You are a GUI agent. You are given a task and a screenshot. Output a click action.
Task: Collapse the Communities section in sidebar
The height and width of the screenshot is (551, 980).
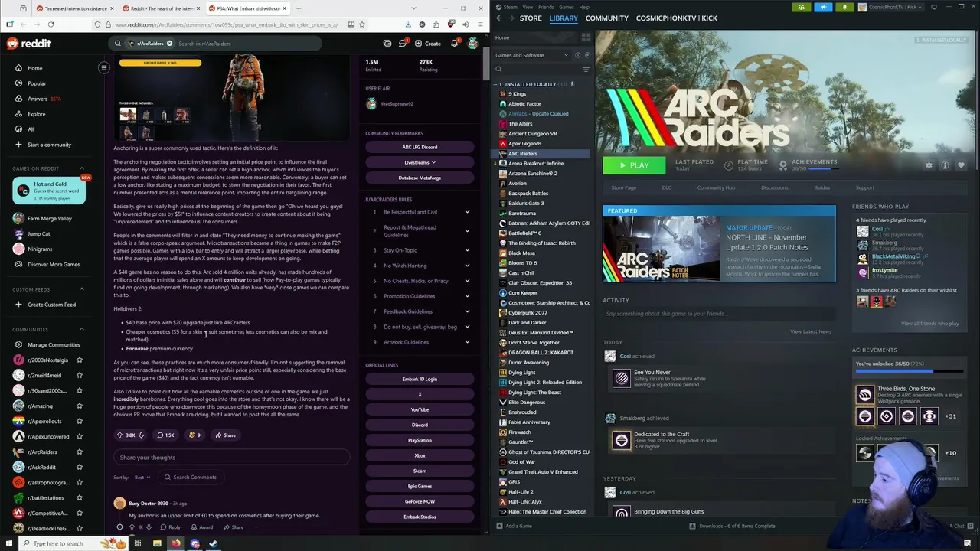(x=82, y=329)
